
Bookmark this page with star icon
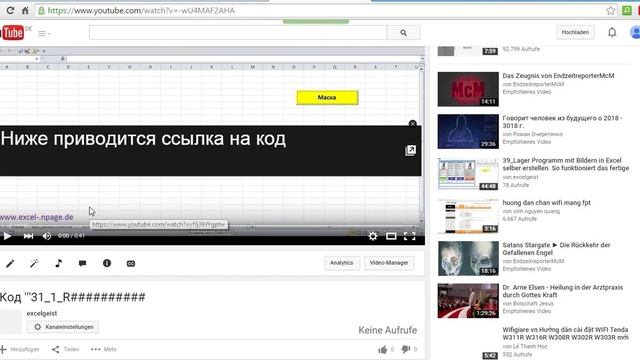(611, 11)
